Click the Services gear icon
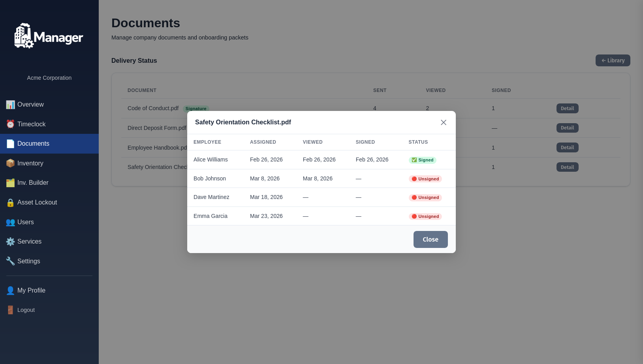643x364 pixels. [x=10, y=242]
